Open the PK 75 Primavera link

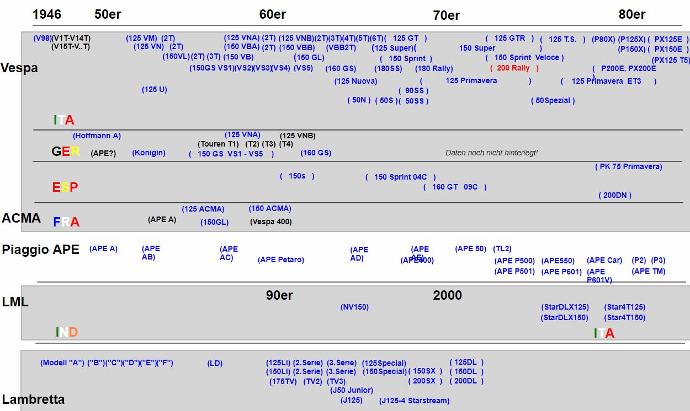point(629,166)
